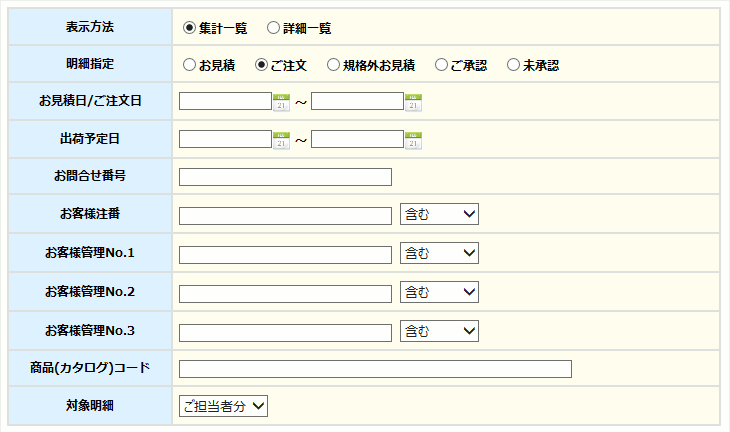The image size is (730, 432).
Task: Open calendar for お見積日/ご注文日 end date
Action: pos(413,102)
